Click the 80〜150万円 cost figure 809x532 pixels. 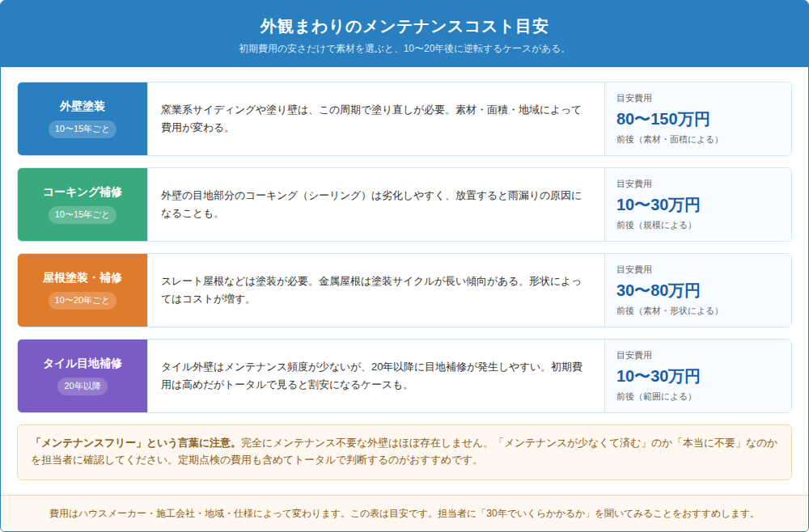[663, 119]
